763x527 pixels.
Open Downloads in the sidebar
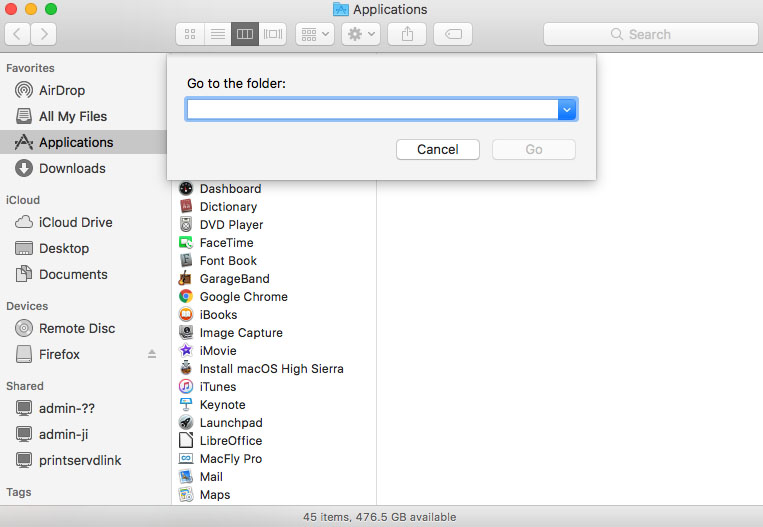point(73,168)
